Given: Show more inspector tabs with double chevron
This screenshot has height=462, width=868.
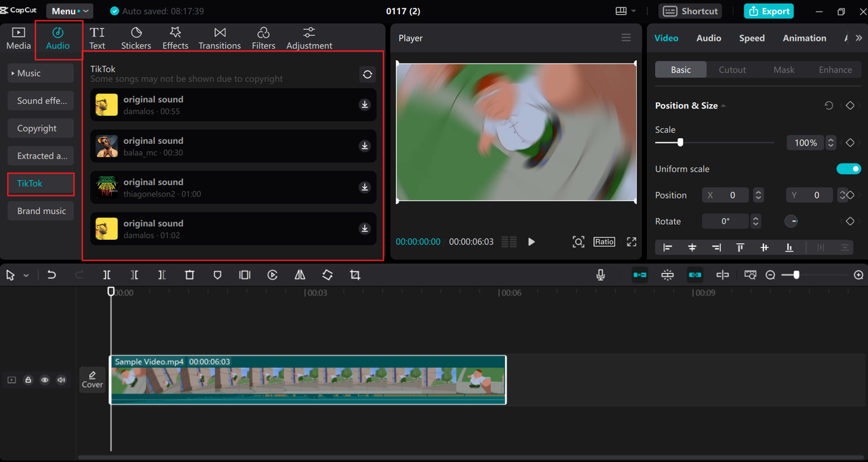Looking at the screenshot, I should point(859,38).
